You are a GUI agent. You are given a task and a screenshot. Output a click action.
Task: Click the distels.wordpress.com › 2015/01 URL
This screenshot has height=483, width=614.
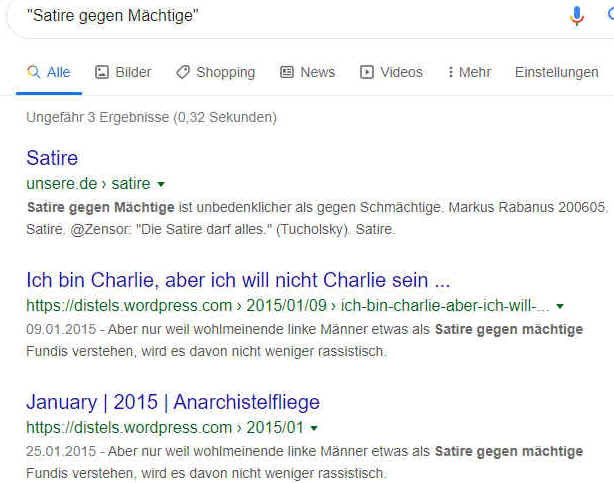pos(165,427)
